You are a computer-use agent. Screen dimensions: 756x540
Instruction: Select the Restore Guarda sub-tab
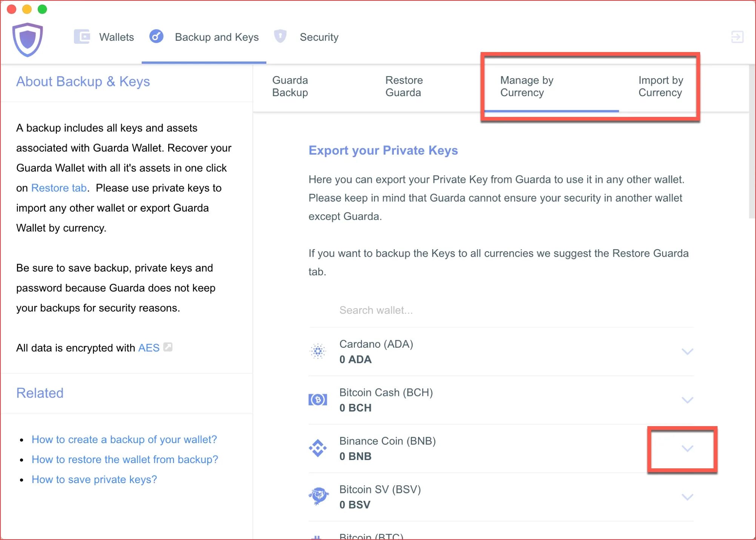coord(404,86)
